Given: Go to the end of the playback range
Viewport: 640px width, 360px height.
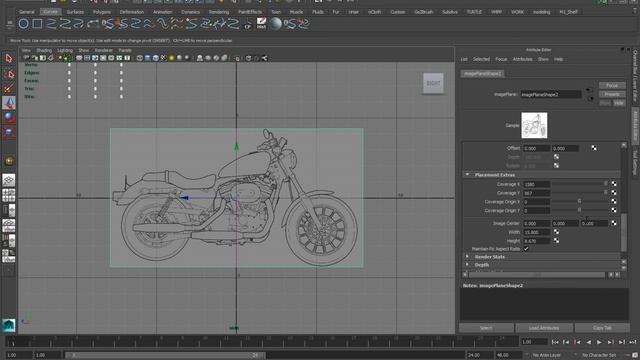Looking at the screenshot, I should tap(633, 342).
